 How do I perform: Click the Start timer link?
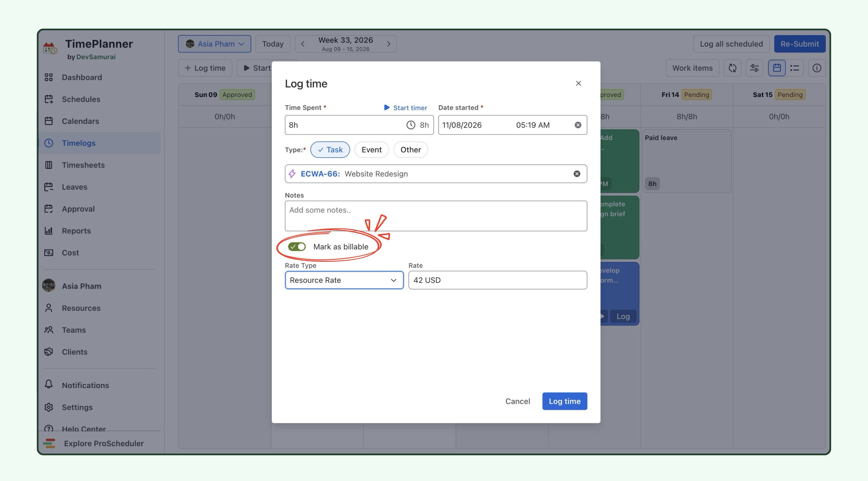point(405,107)
